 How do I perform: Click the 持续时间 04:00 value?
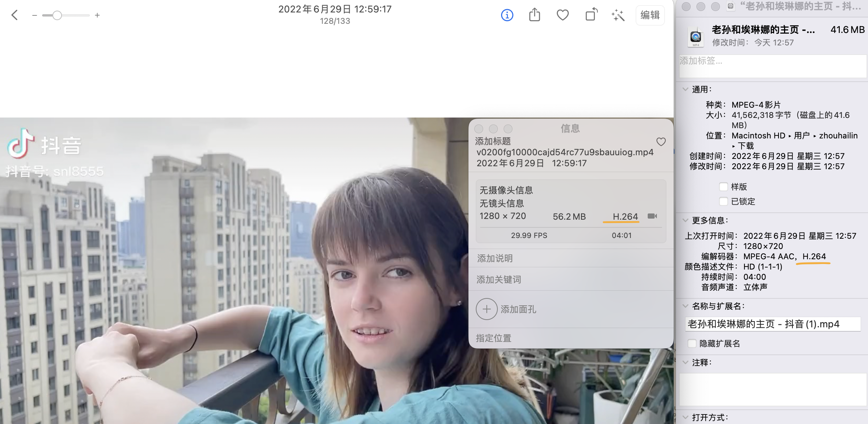754,277
